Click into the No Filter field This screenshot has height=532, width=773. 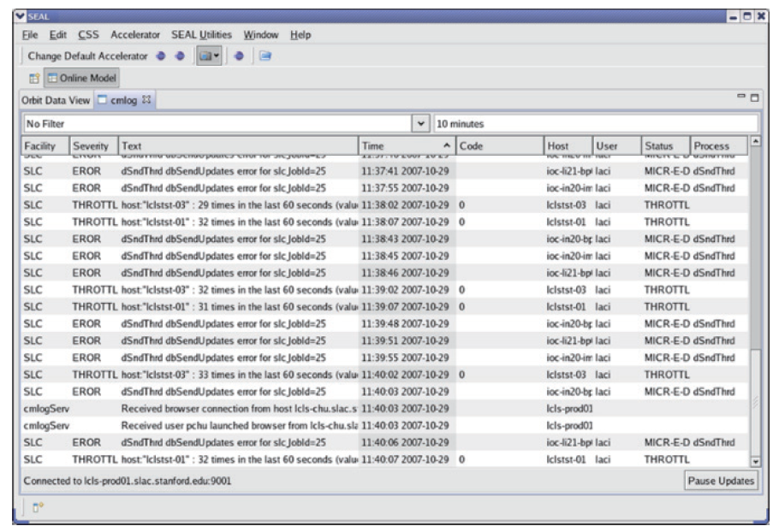218,124
